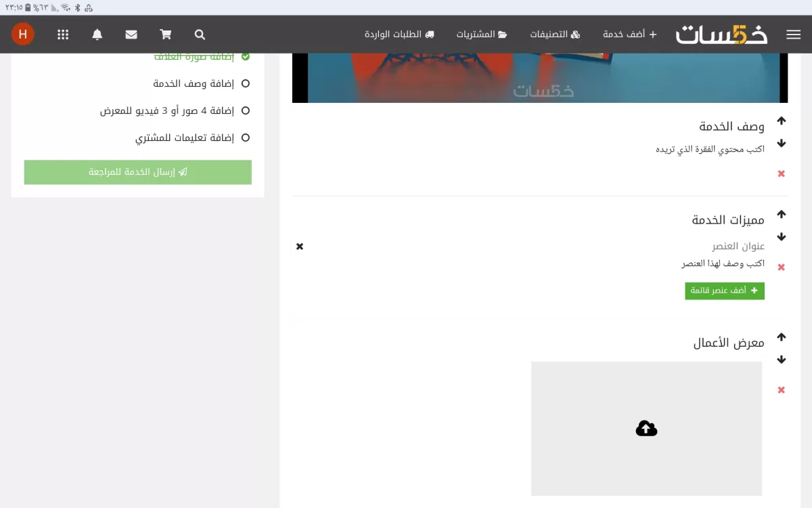Viewport: 812px width, 508px height.
Task: Move معرض الأعمال section up with arrow
Action: (782, 337)
